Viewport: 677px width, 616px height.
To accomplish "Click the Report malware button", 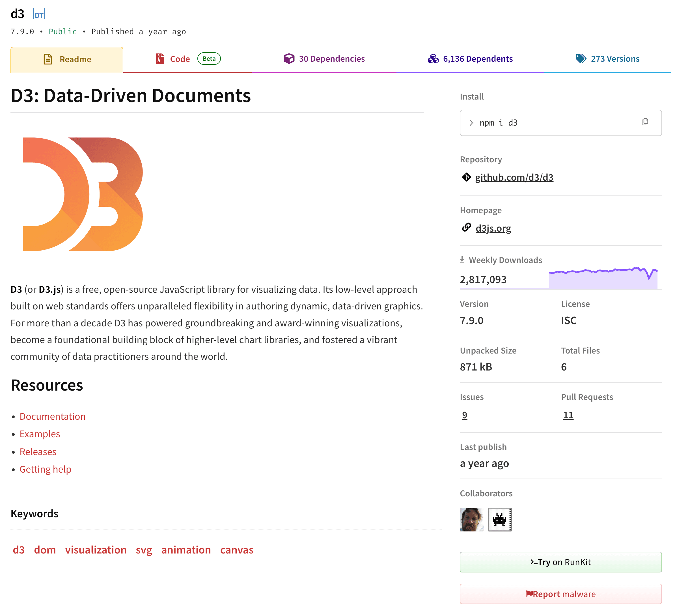I will (560, 594).
